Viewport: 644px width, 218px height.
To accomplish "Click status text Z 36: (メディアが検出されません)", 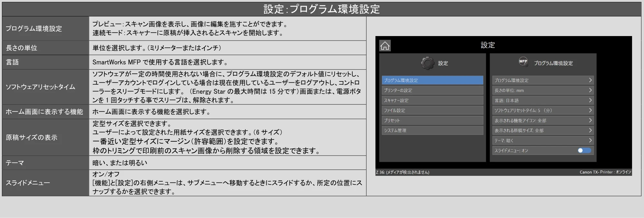I will [x=402, y=172].
